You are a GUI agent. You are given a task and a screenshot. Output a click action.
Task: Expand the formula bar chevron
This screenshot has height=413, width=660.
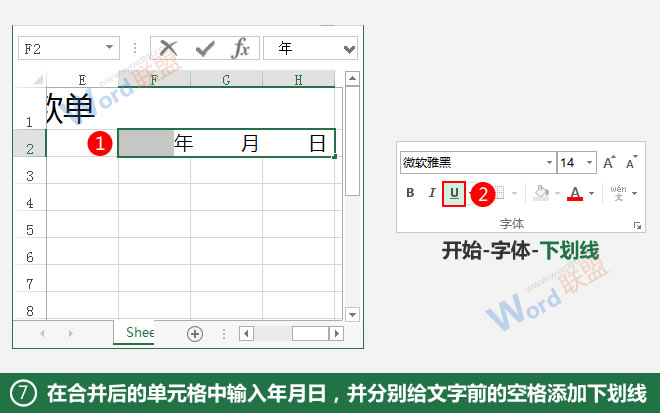coord(349,49)
